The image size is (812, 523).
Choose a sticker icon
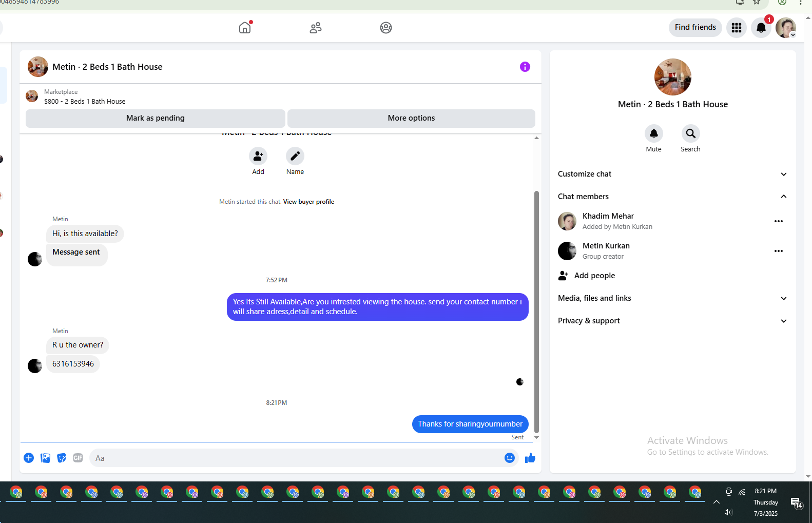pyautogui.click(x=62, y=458)
